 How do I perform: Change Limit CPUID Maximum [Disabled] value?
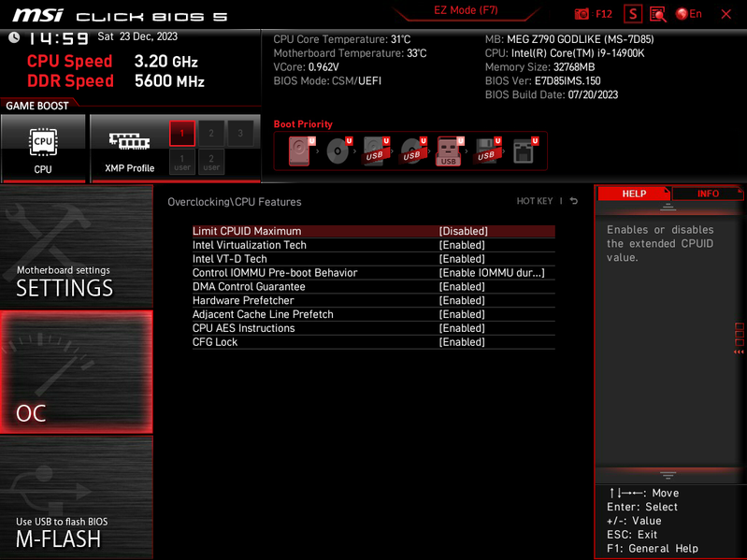point(464,231)
